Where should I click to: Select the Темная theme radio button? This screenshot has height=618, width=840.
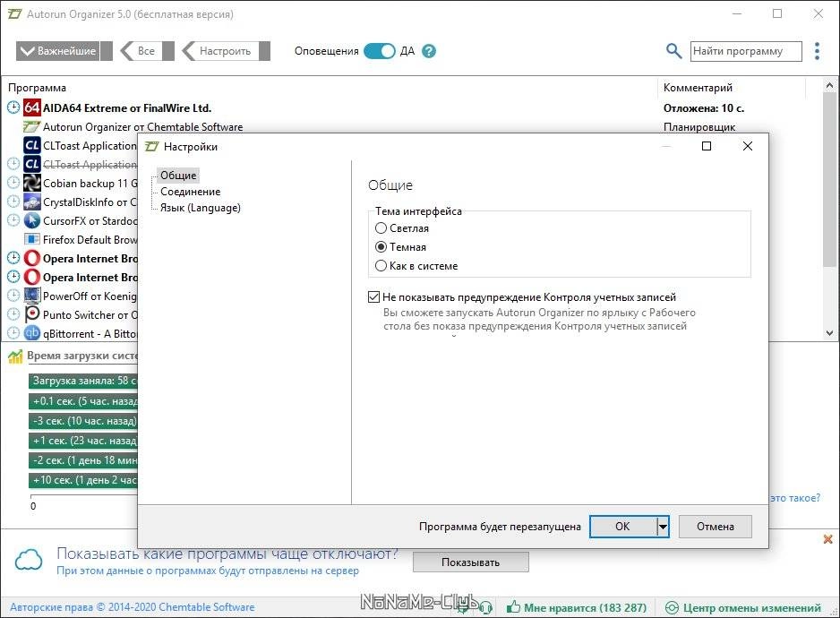click(381, 247)
